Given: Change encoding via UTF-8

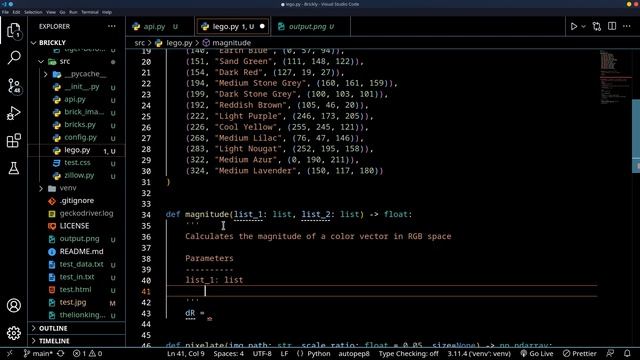Looking at the screenshot, I should [x=262, y=354].
